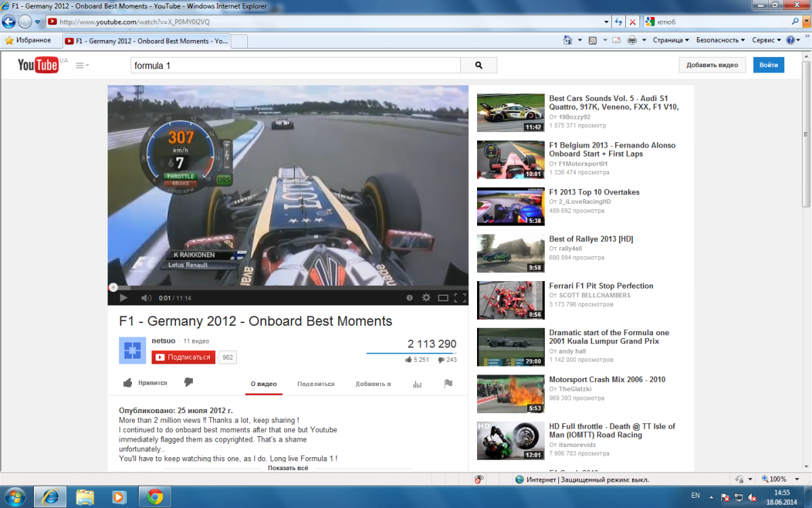The height and width of the screenshot is (508, 812).
Task: Click the system tray volume icon
Action: [x=752, y=496]
